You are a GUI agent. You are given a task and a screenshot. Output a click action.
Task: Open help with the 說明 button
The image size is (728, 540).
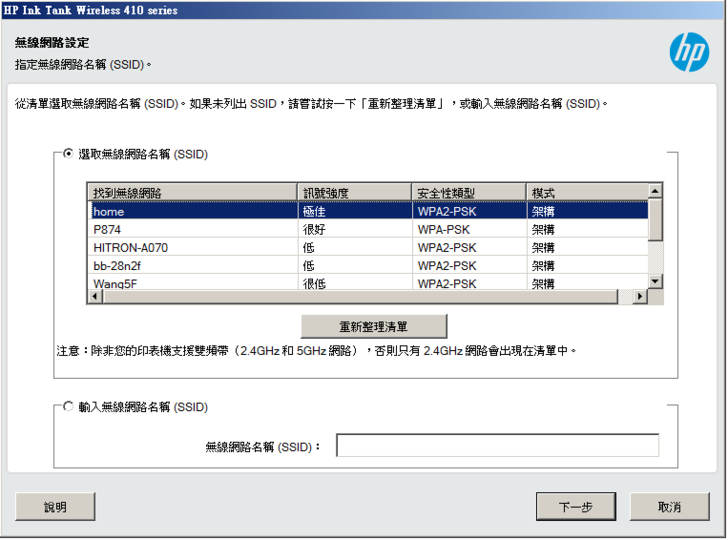click(x=55, y=507)
